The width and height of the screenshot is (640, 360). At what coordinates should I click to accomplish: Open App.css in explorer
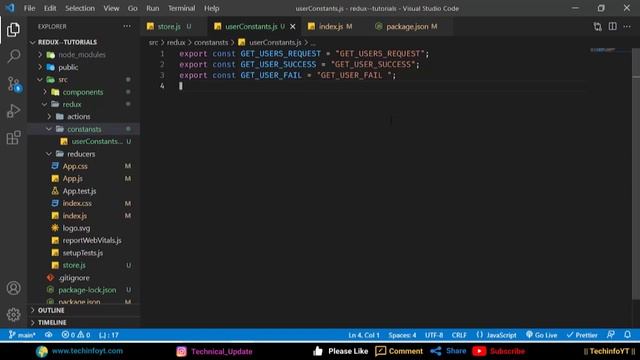coord(84,166)
